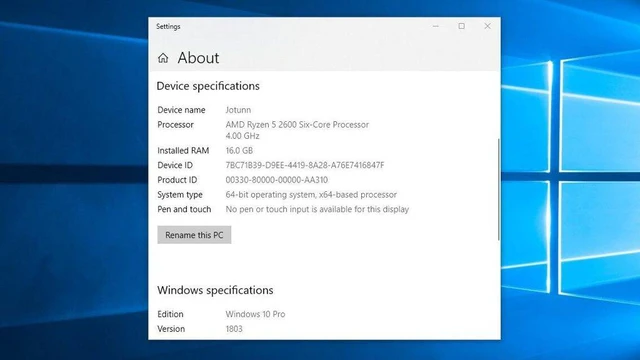Click the Edition label
640x360 pixels.
pos(170,314)
